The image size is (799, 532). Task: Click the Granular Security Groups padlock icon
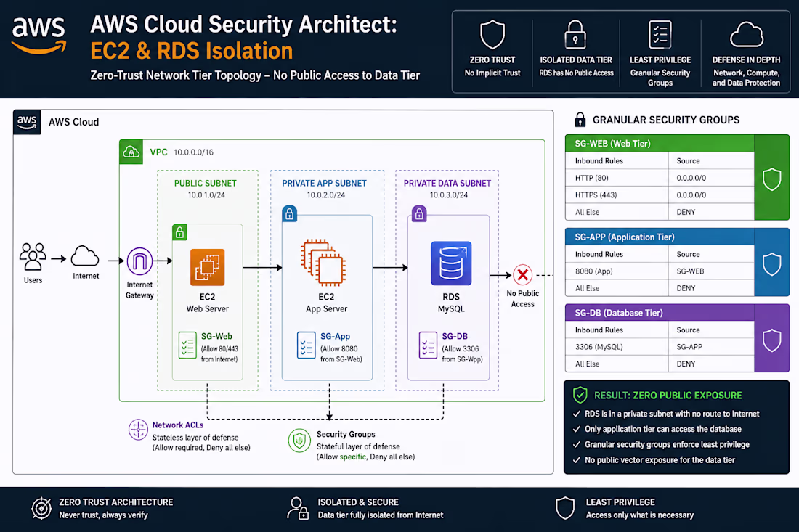[x=580, y=120]
